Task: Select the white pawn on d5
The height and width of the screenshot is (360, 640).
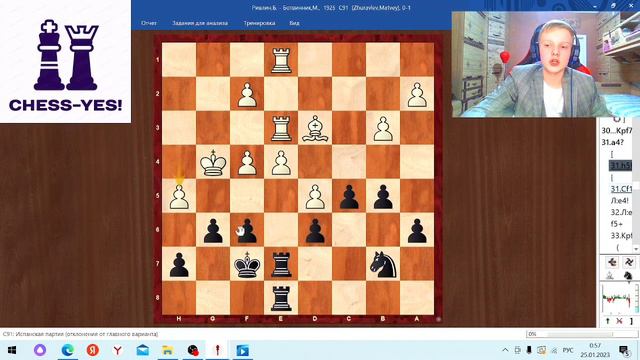Action: (315, 197)
